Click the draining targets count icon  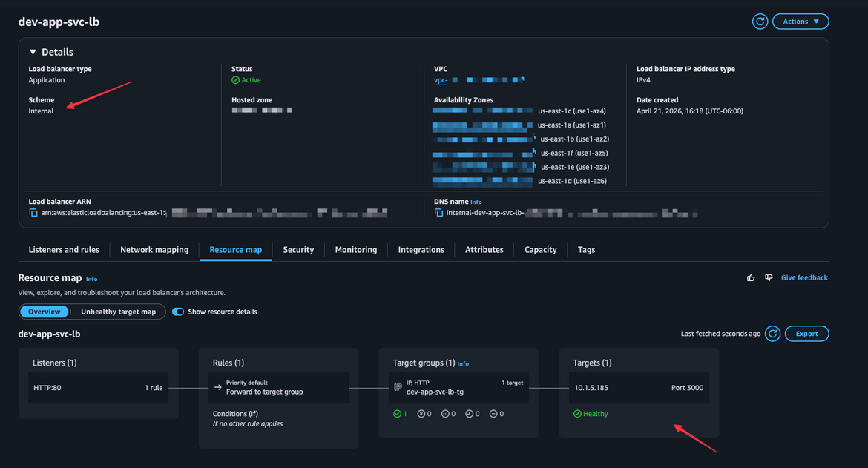coord(493,414)
